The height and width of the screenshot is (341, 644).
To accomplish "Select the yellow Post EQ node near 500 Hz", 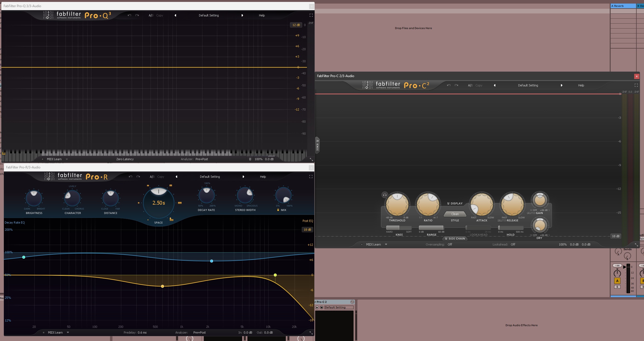I will pos(162,286).
